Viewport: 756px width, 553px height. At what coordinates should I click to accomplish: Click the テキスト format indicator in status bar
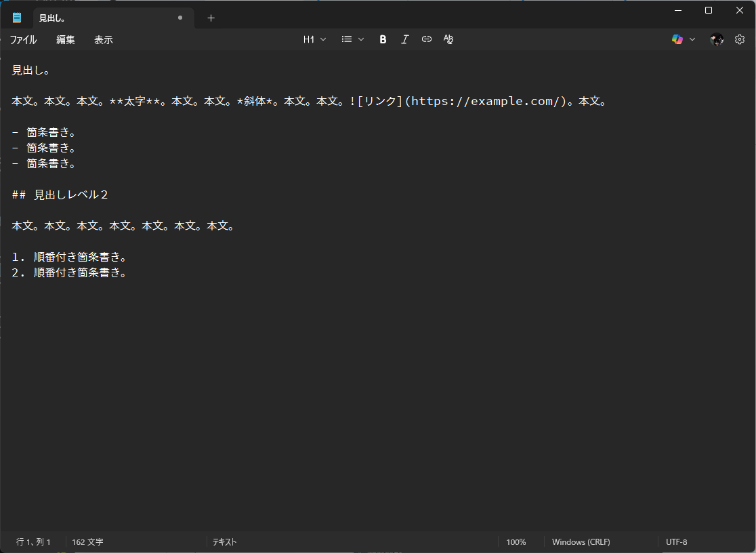[x=225, y=542]
